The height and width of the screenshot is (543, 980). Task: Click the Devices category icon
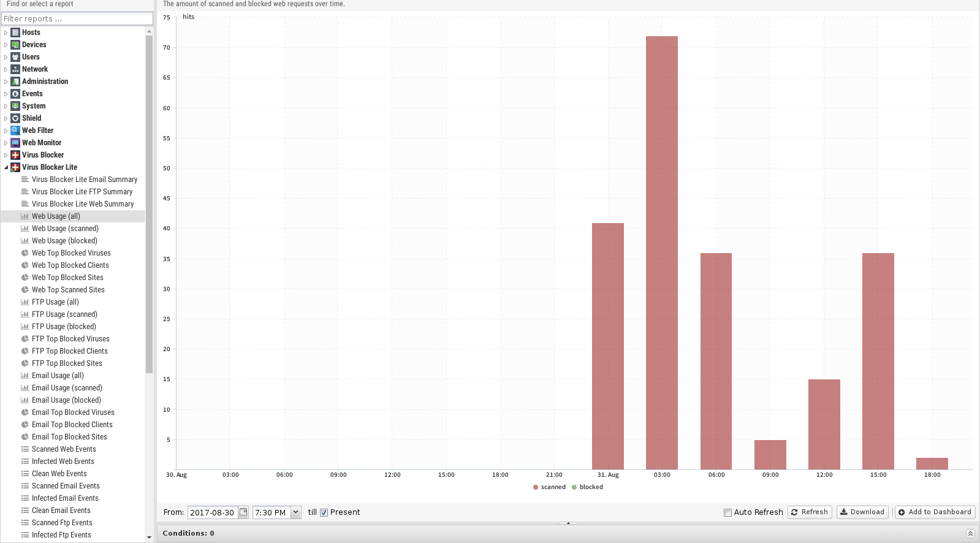pos(15,45)
